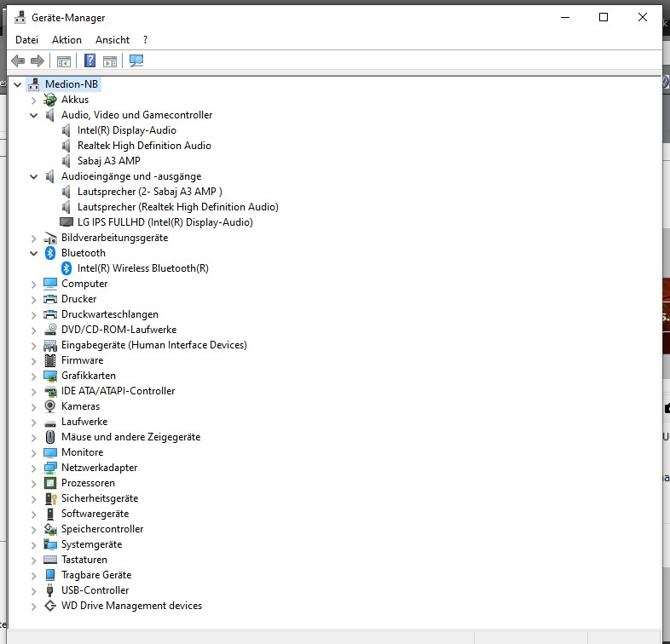Click the show/hide action pane toolbar icon

(110, 60)
